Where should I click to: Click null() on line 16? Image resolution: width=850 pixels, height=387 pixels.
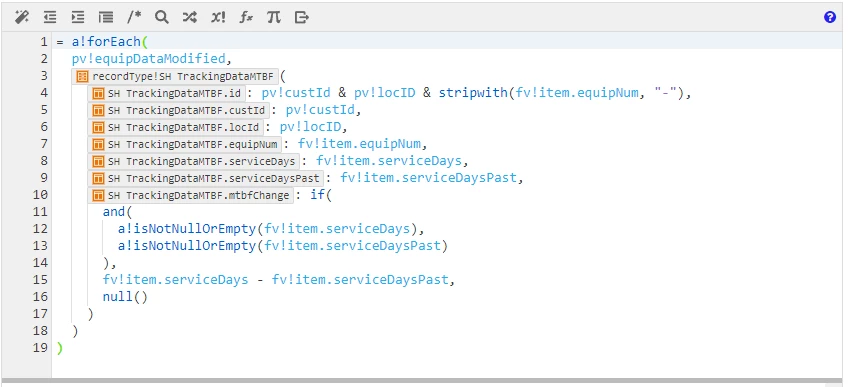click(x=125, y=297)
